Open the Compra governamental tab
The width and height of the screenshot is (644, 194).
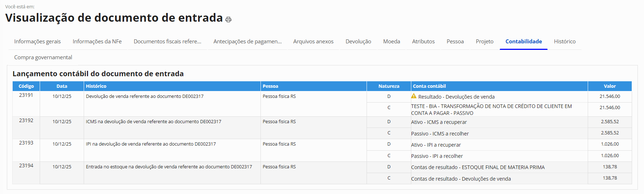(43, 57)
